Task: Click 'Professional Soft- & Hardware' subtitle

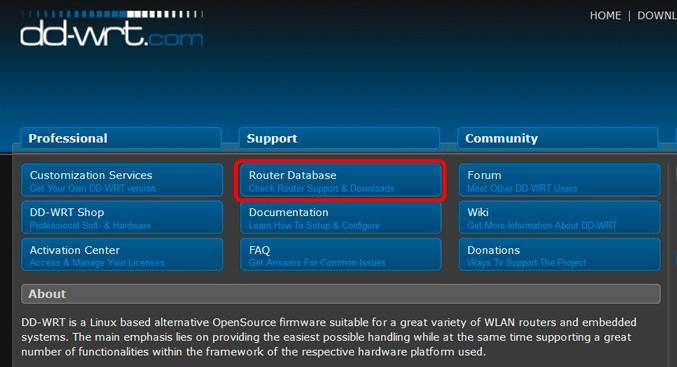Action: click(x=90, y=226)
